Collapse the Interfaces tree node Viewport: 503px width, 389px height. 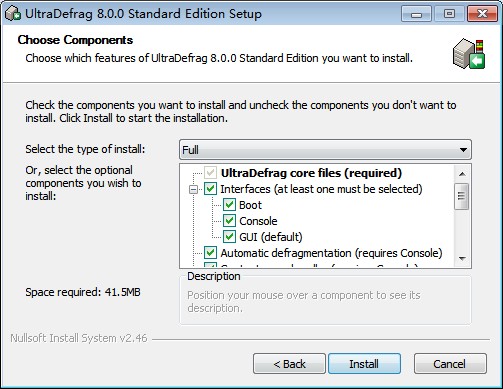[x=193, y=189]
